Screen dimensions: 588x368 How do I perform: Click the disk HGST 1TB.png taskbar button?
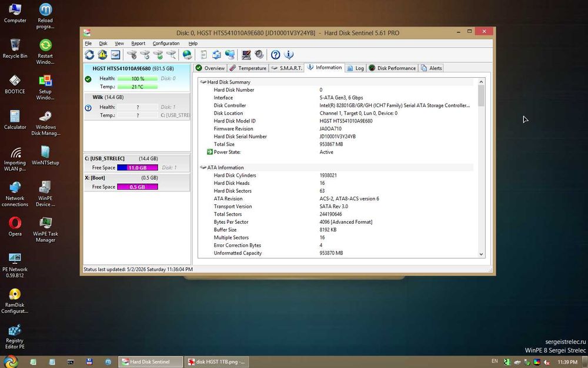tap(217, 362)
